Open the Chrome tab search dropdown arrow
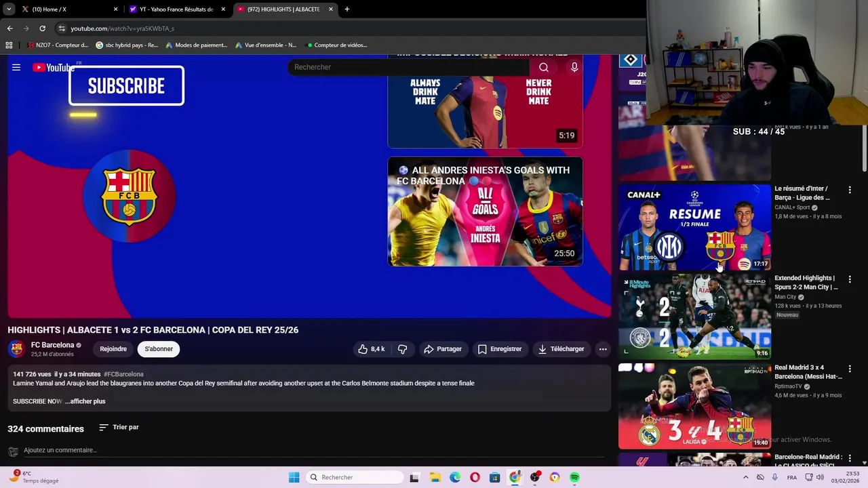 [x=9, y=9]
